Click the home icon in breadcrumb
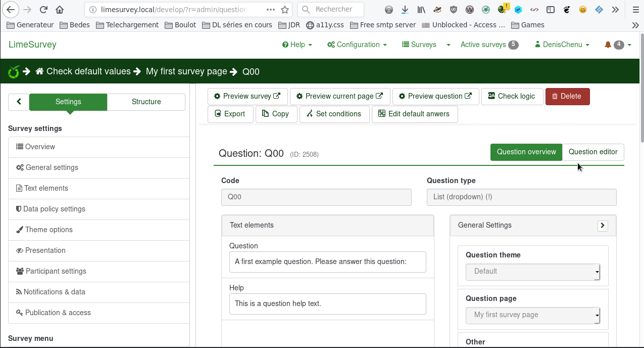The width and height of the screenshot is (644, 348). click(x=39, y=72)
